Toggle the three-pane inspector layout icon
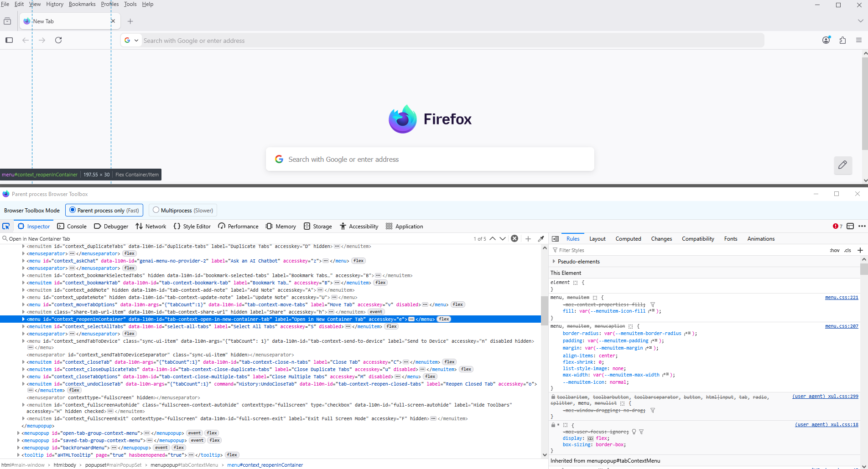This screenshot has height=469, width=868. point(555,238)
